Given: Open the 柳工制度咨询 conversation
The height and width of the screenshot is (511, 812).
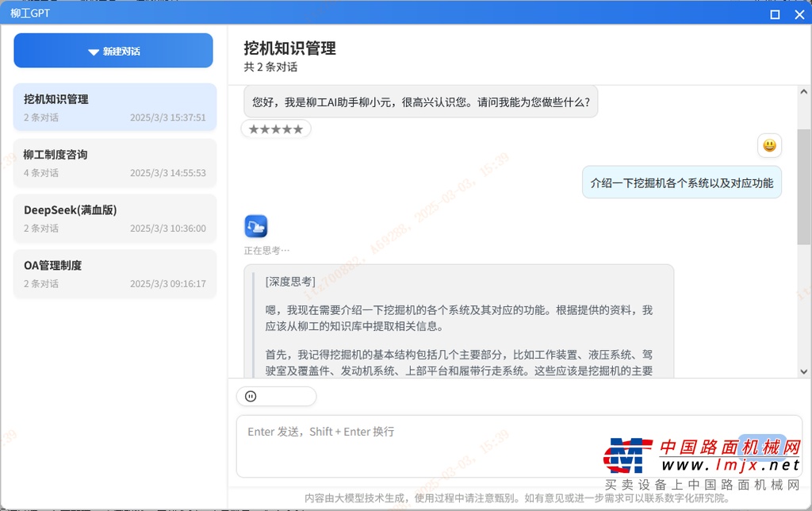Looking at the screenshot, I should point(114,163).
